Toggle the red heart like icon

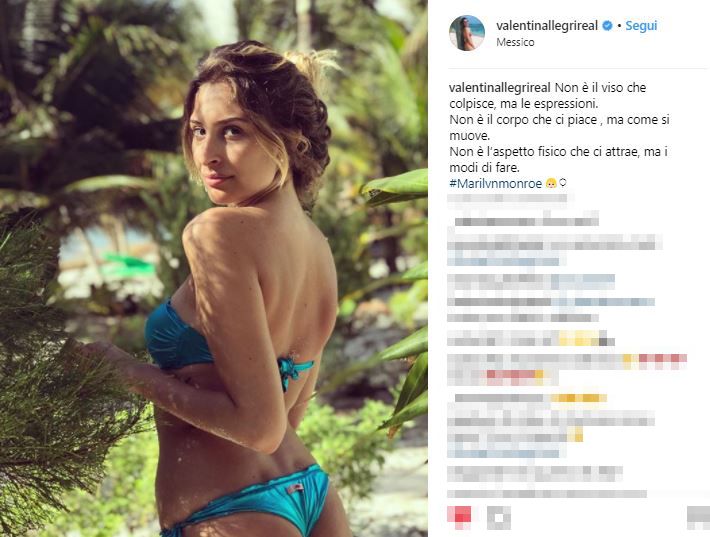pyautogui.click(x=459, y=518)
